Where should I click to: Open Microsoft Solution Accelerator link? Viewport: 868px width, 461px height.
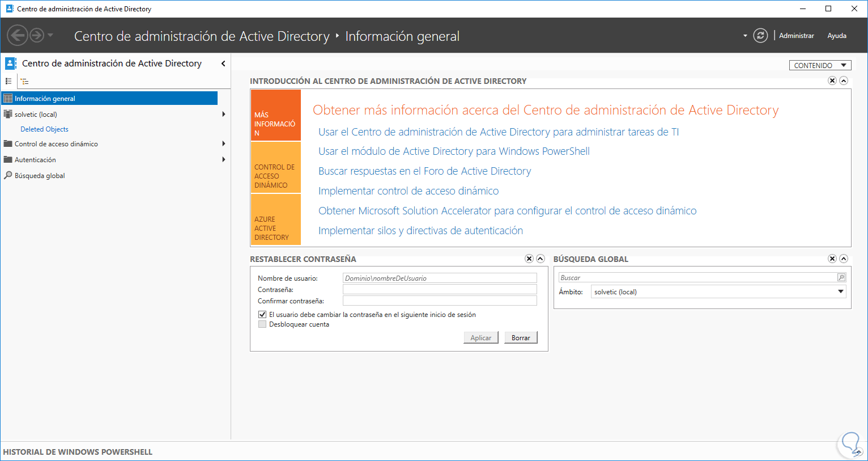(x=508, y=211)
